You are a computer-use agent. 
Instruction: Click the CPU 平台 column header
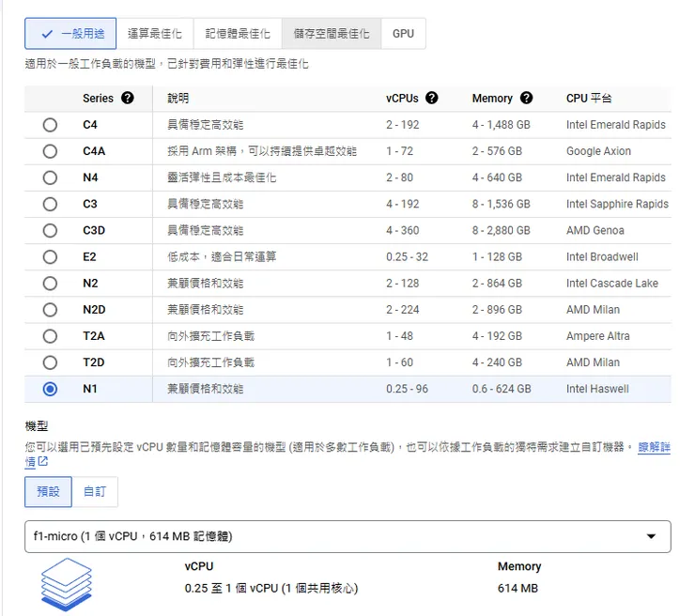pyautogui.click(x=589, y=98)
